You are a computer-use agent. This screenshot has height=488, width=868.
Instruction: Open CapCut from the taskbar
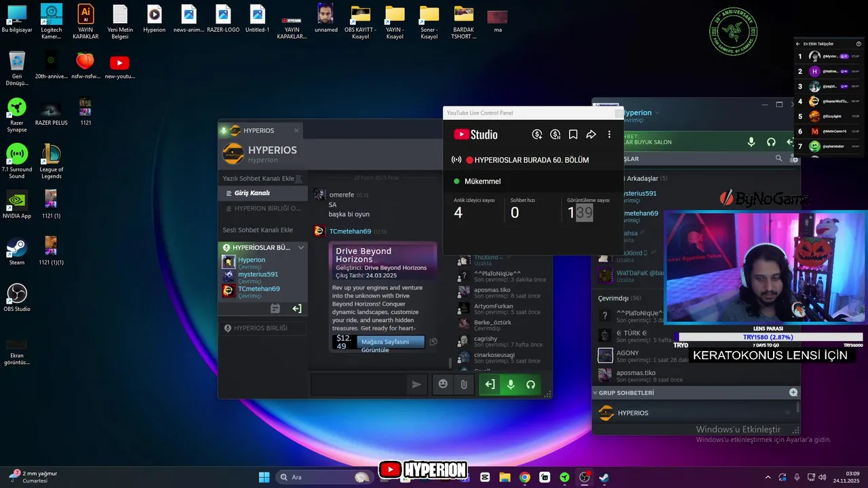coord(485,477)
